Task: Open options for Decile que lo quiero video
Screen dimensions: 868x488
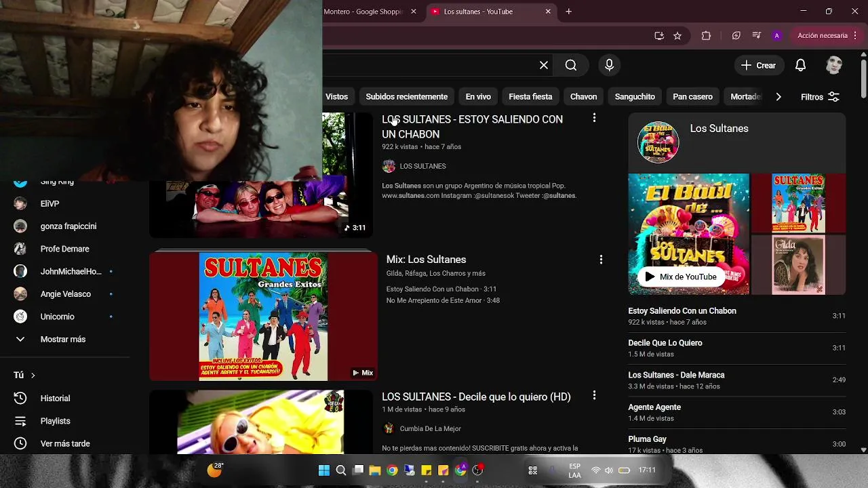Action: pyautogui.click(x=594, y=395)
